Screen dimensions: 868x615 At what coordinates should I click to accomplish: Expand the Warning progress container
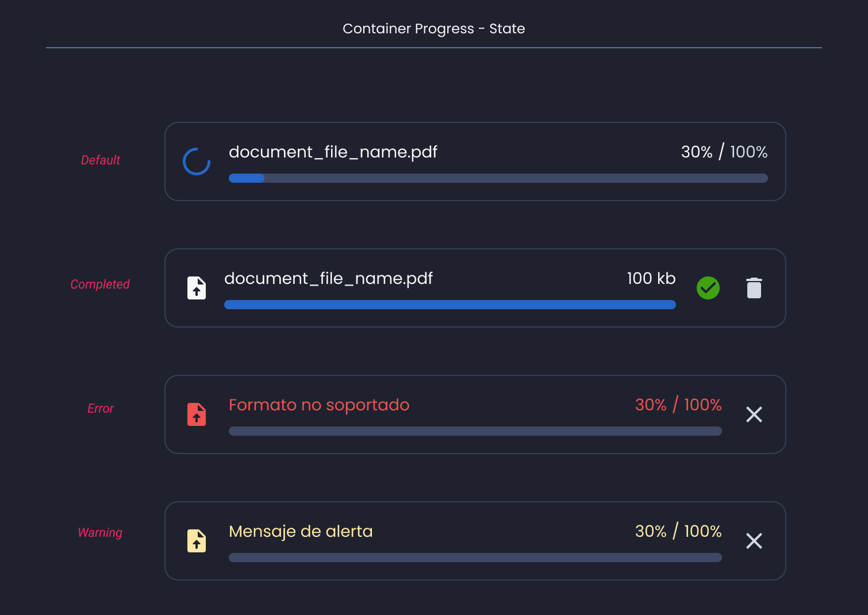pyautogui.click(x=475, y=541)
